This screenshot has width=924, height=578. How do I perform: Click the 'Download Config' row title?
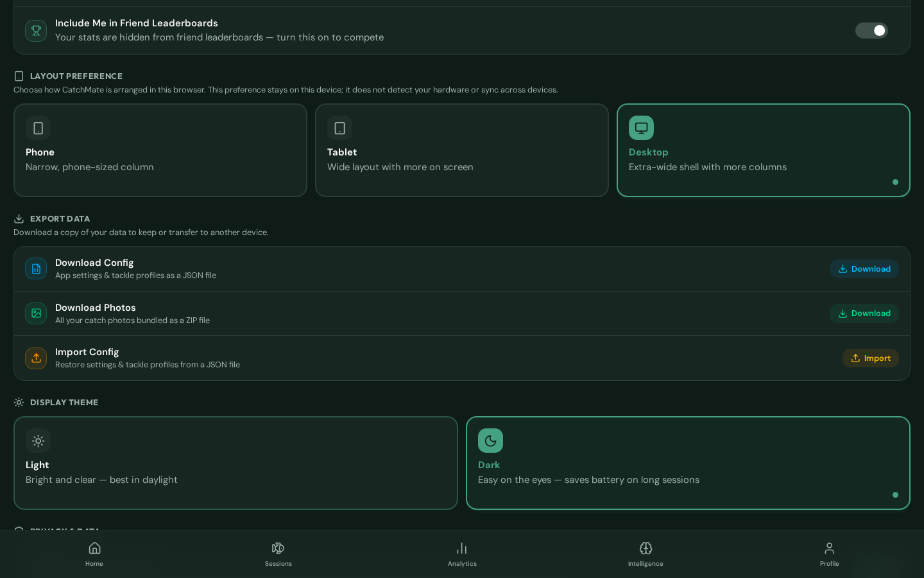tap(94, 263)
